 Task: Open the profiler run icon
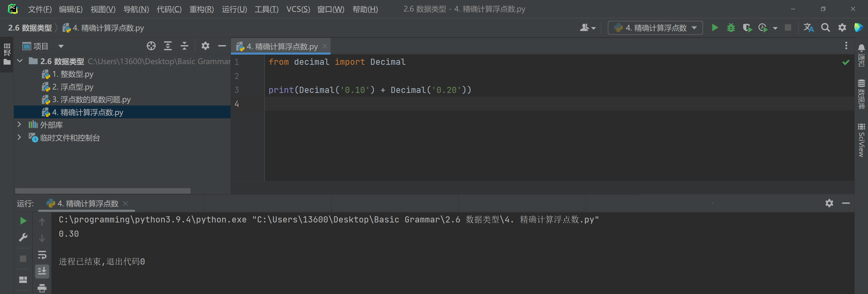pyautogui.click(x=763, y=27)
